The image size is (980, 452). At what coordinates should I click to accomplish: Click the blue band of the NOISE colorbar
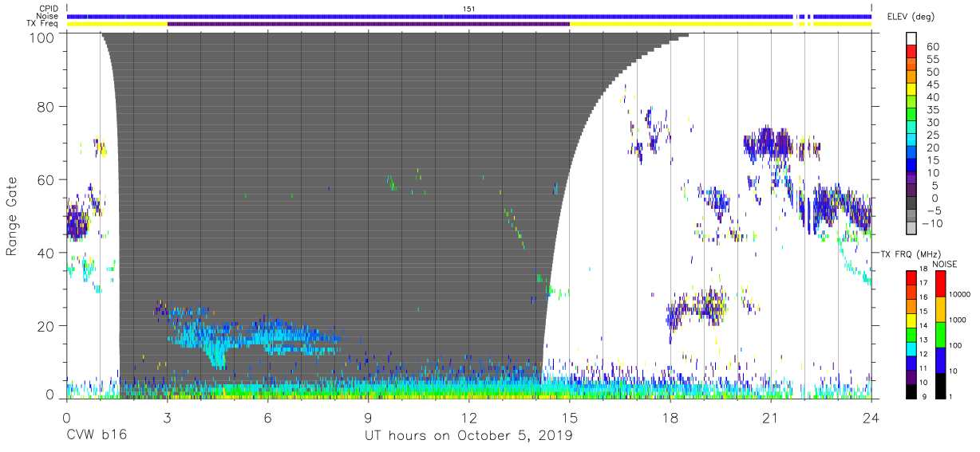point(941,360)
